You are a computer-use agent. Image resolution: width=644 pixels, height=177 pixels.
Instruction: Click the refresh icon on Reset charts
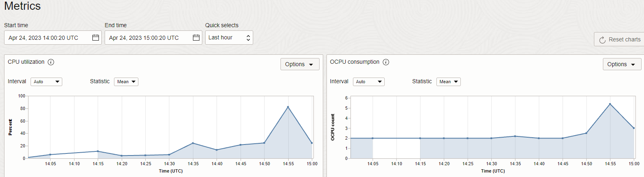click(x=602, y=40)
